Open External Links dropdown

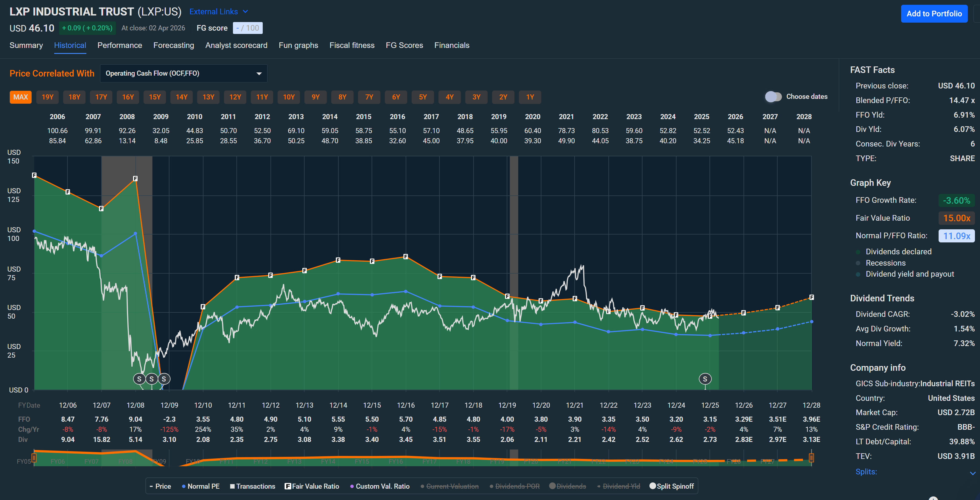[x=219, y=12]
